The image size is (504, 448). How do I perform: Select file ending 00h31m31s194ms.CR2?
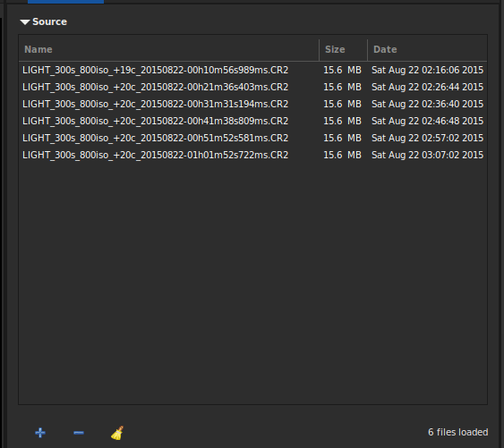(x=155, y=104)
